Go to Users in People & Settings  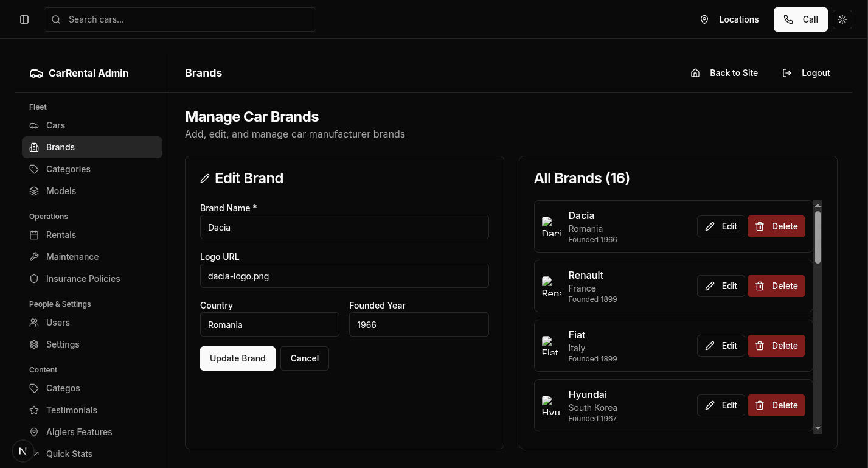(x=92, y=323)
